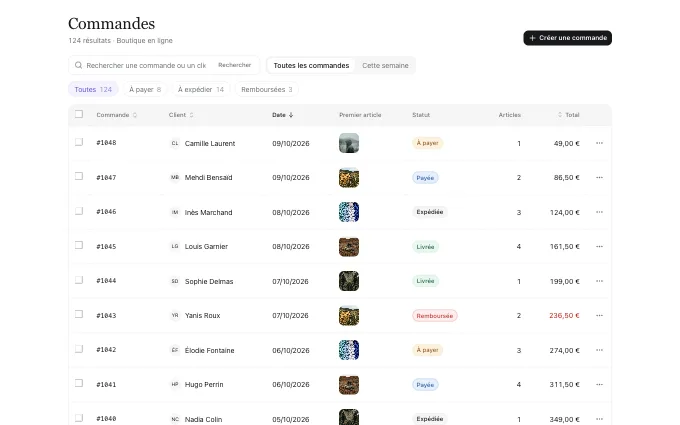Select order #1043 checkbox
Screen dimensions: 680x425
click(x=78, y=314)
